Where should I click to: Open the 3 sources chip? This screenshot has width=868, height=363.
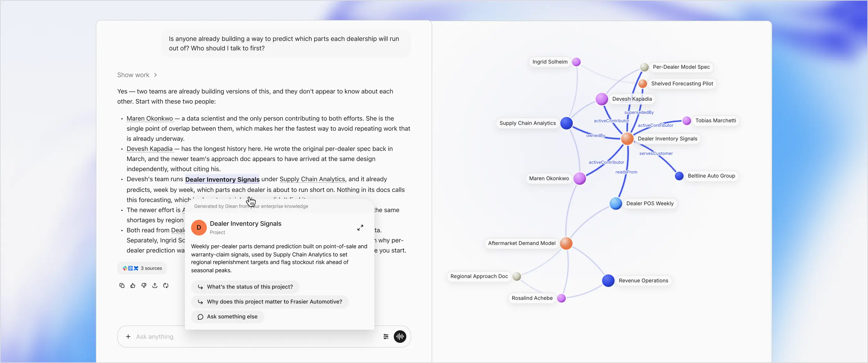[x=142, y=268]
